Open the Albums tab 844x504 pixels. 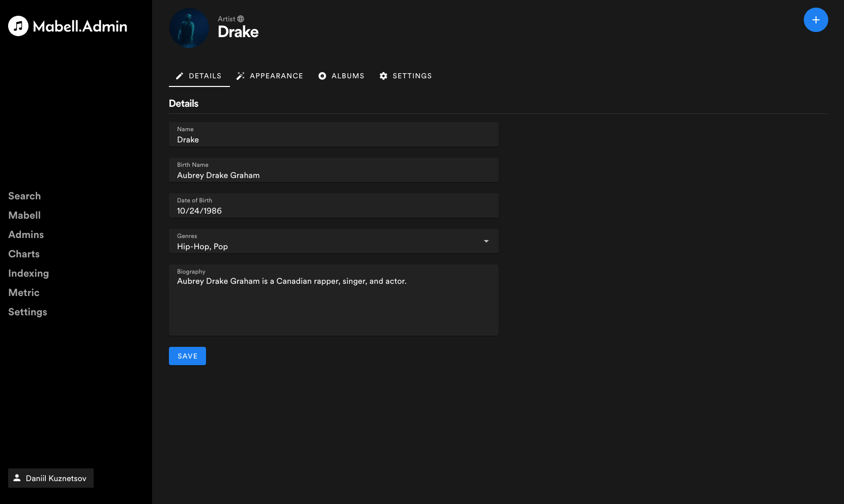pyautogui.click(x=347, y=76)
